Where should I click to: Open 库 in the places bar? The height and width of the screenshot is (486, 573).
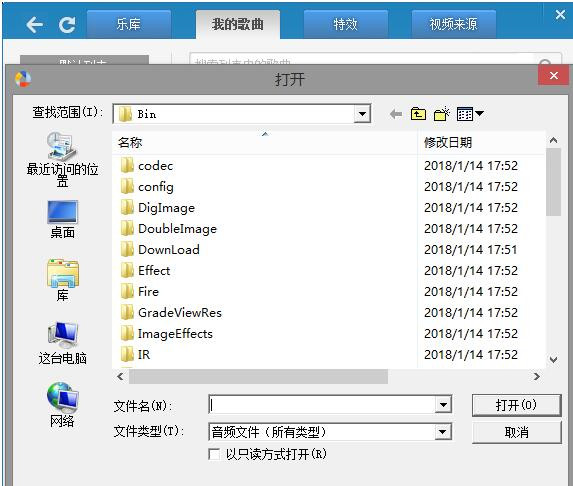point(62,280)
